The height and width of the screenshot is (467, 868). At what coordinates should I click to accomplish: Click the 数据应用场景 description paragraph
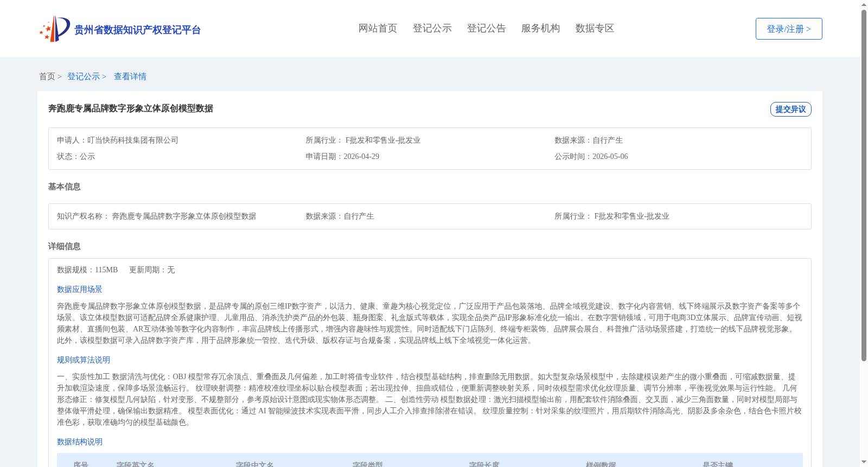point(429,323)
